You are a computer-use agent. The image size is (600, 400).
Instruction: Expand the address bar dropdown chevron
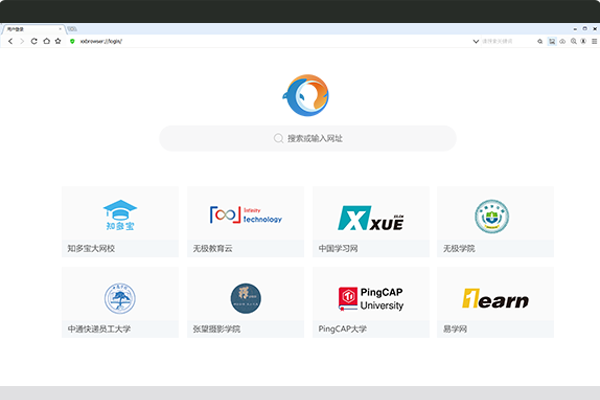[476, 41]
